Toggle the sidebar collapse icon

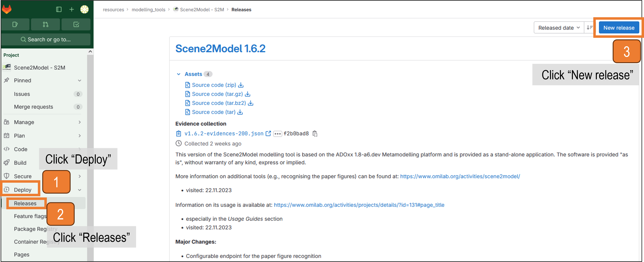coord(59,9)
